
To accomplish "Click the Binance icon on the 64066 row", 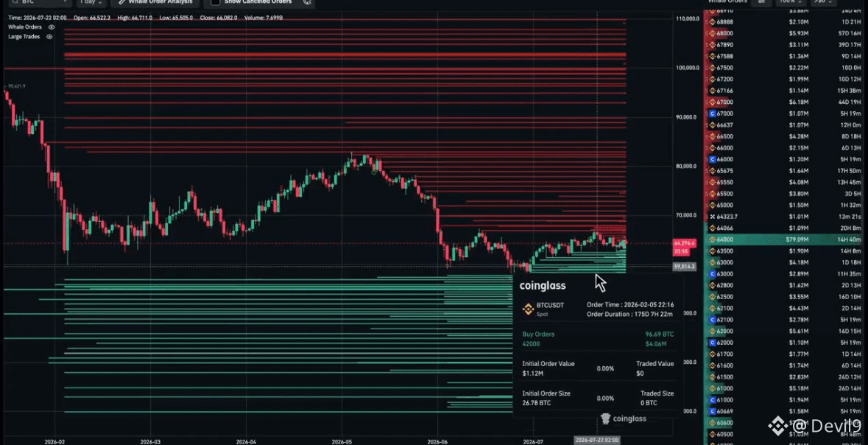I will [713, 228].
